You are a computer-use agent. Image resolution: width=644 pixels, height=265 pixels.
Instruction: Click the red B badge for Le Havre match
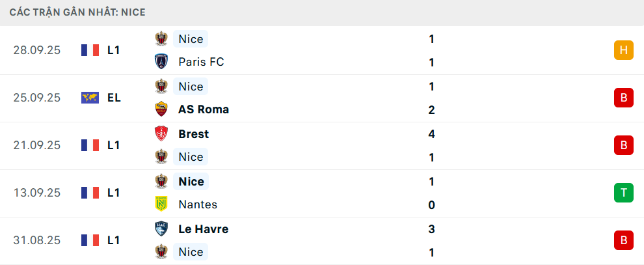pyautogui.click(x=623, y=240)
